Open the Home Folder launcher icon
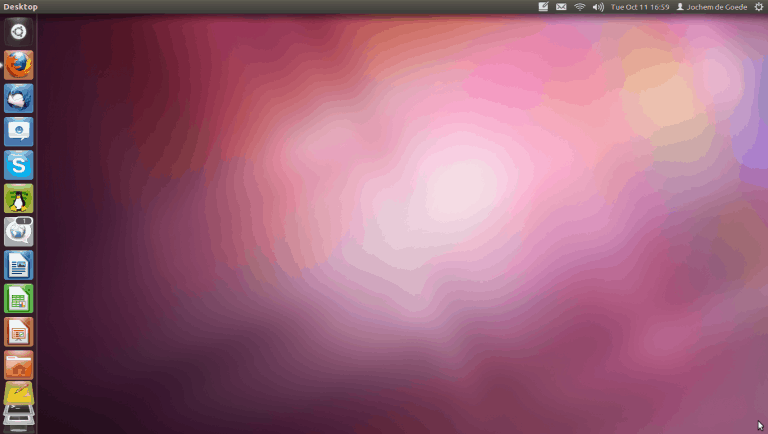Screen dimensions: 768x434 coord(19,365)
